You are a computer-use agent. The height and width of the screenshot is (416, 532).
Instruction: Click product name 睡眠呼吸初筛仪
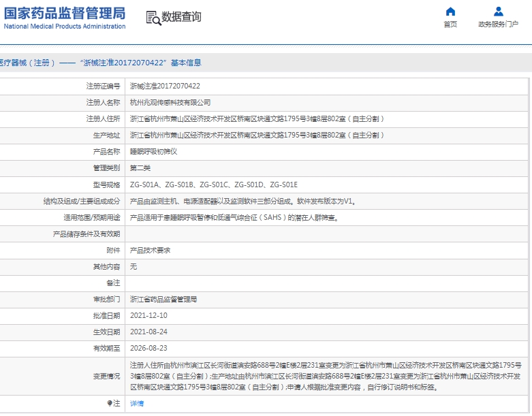153,152
